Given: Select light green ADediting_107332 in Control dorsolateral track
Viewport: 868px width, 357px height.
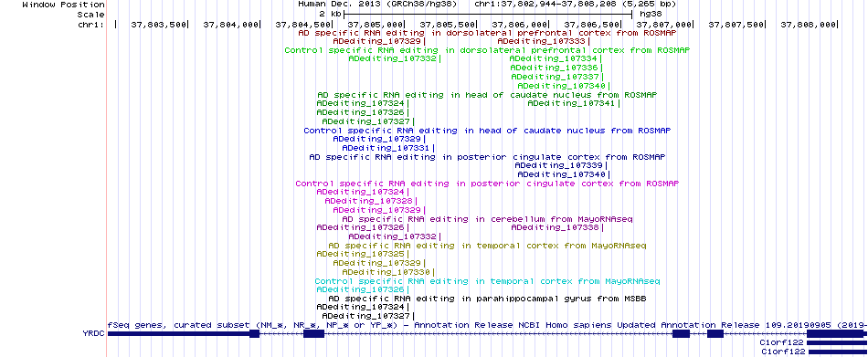Looking at the screenshot, I should pyautogui.click(x=395, y=58).
